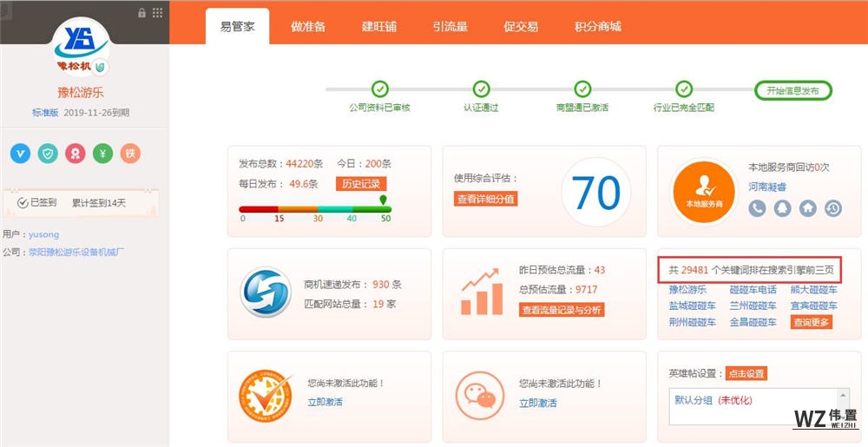Click the 9717 total estimated traffic value
This screenshot has height=447, width=868.
(586, 289)
